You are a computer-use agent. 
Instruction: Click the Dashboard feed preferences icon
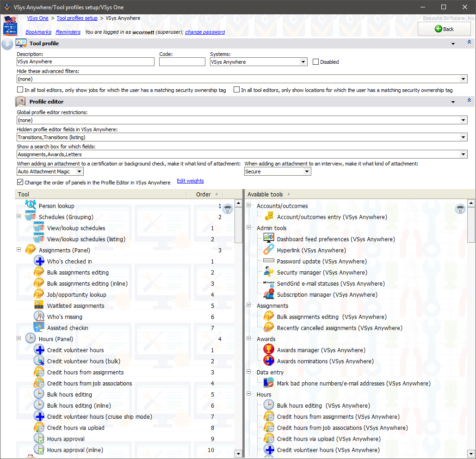click(269, 239)
